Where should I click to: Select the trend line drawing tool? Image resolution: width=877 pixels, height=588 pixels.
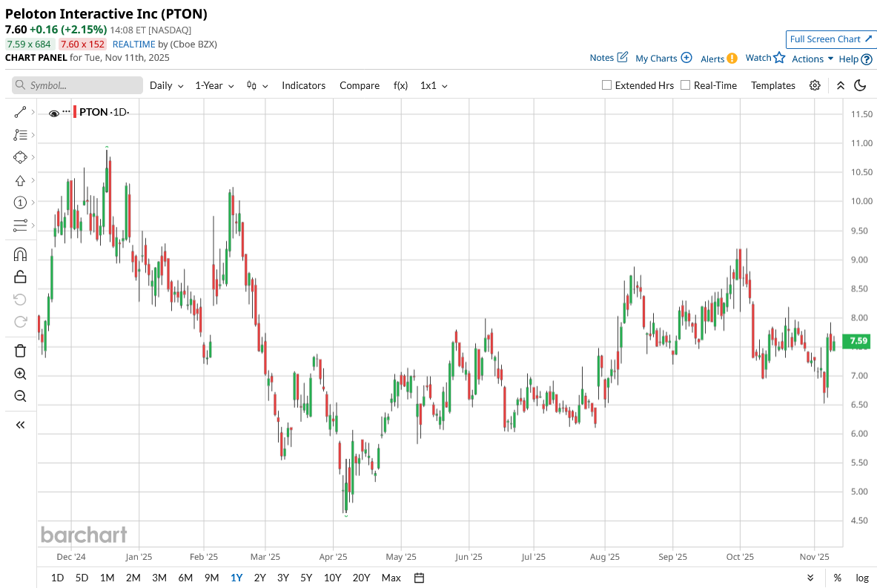point(20,112)
